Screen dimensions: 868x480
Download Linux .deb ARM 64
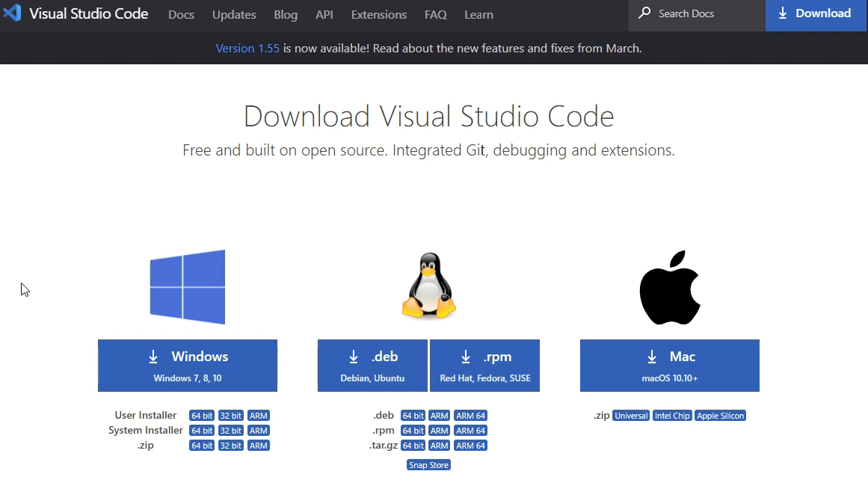tap(470, 415)
